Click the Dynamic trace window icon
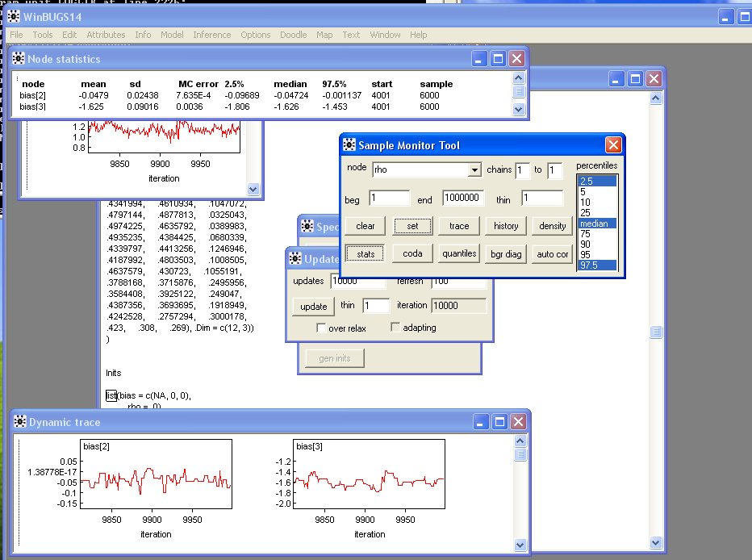 (19, 420)
